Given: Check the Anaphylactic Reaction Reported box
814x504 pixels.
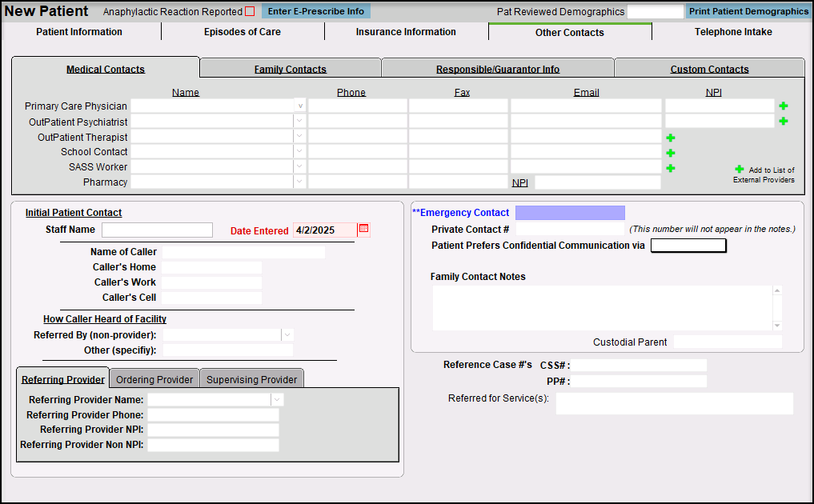Looking at the screenshot, I should click(250, 12).
